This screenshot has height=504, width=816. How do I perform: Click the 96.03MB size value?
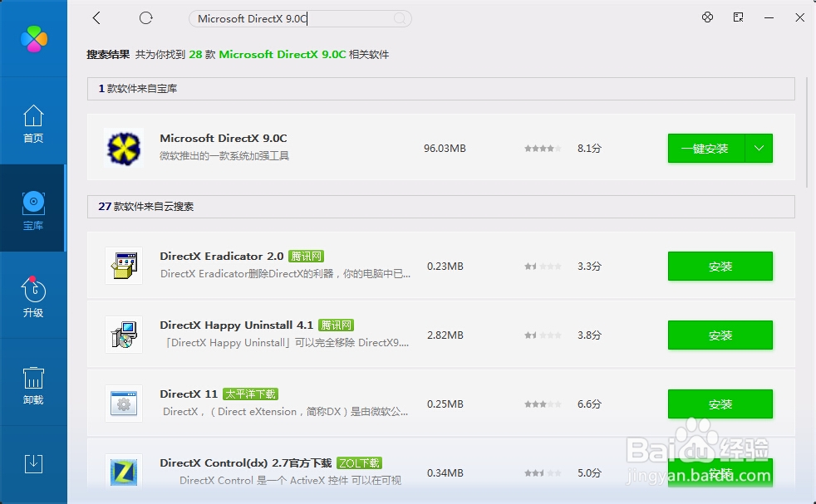pos(445,149)
